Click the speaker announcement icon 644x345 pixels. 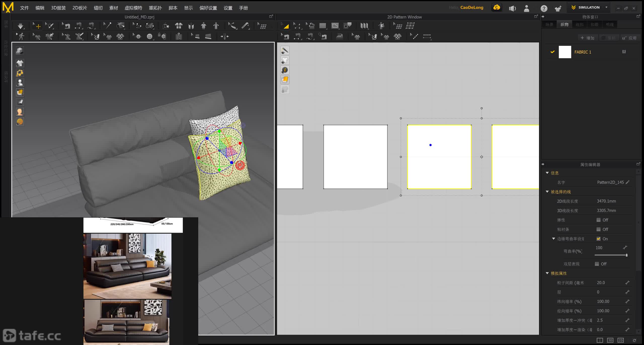point(512,9)
